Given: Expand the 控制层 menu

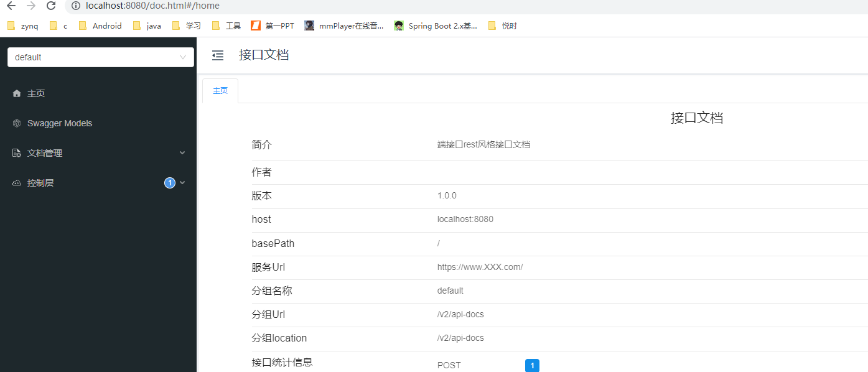Looking at the screenshot, I should 98,183.
